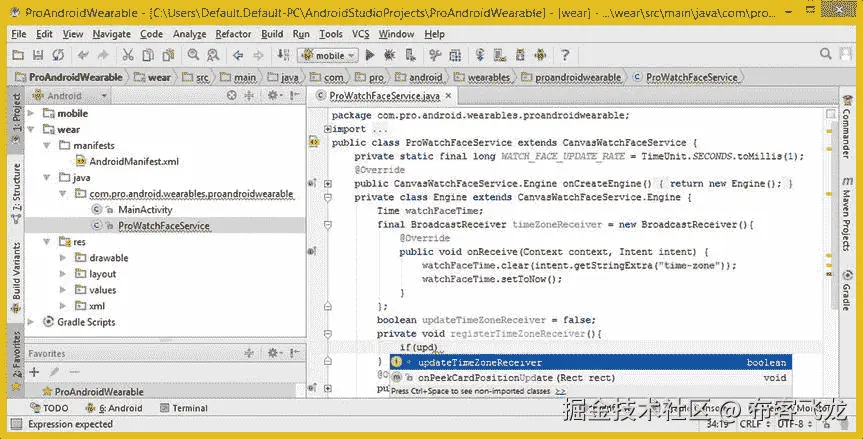Screen dimensions: 863x439
Task: Collapse the manifests folder
Action: pyautogui.click(x=47, y=145)
